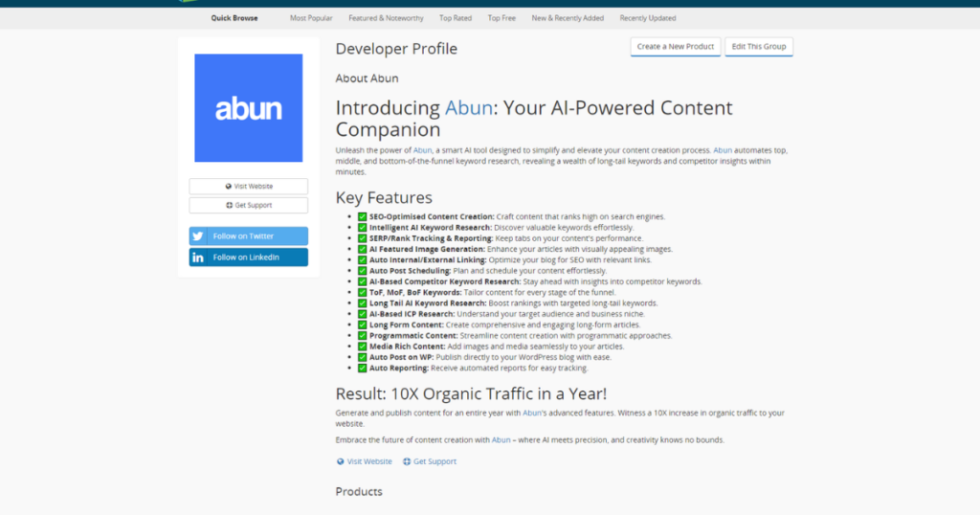Click Abun link in 'Unleash the power' sentence
This screenshot has width=980, height=515.
pyautogui.click(x=422, y=150)
